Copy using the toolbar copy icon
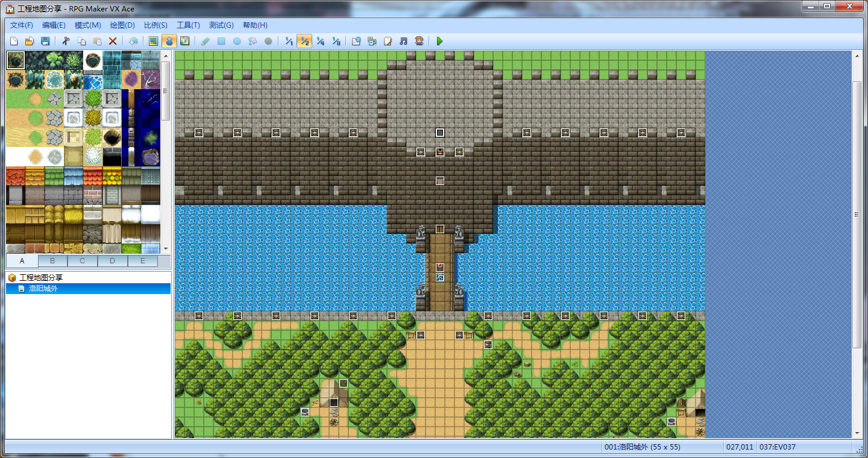 (81, 41)
